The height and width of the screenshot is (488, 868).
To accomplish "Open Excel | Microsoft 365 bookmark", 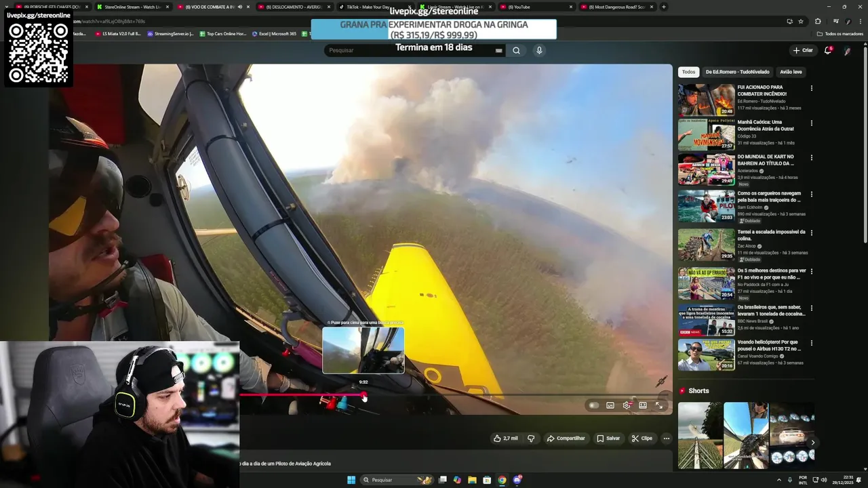I will tap(274, 33).
